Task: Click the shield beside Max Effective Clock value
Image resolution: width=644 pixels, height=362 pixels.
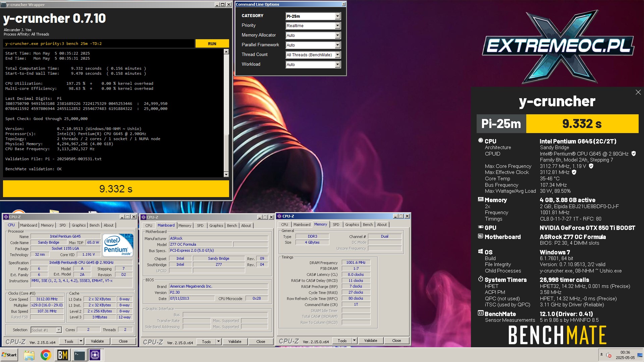Action: (574, 172)
